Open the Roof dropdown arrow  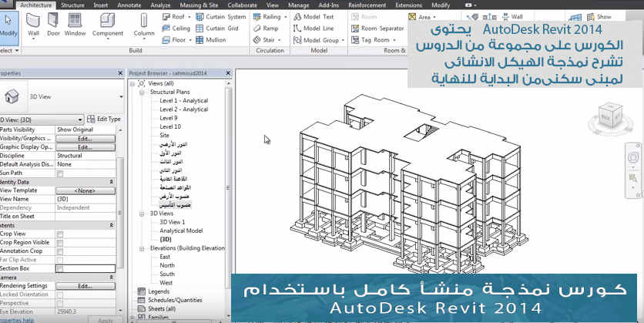coord(190,17)
